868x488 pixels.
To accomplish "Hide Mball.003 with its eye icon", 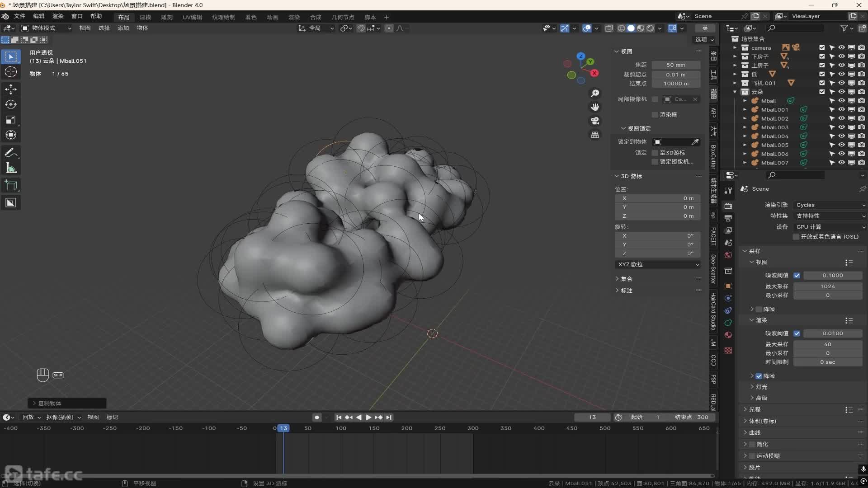I will (841, 127).
